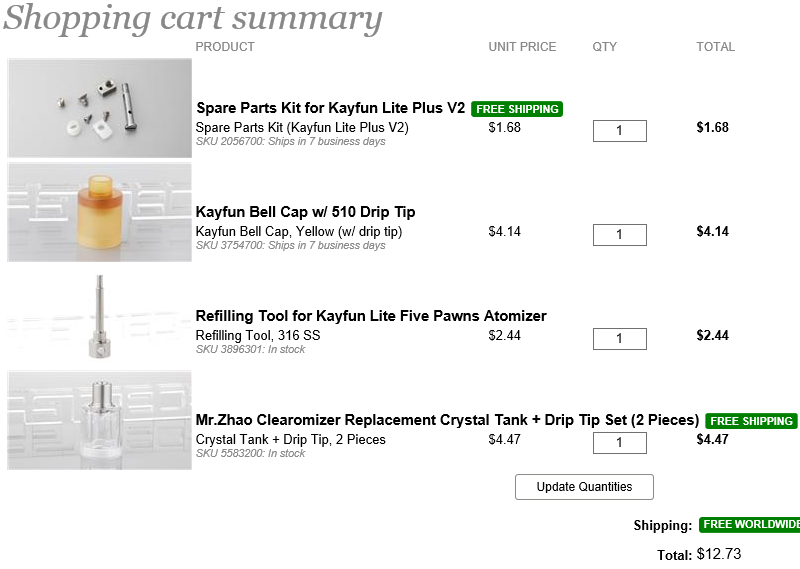Click the UNIT PRICE column header
800x569 pixels.
point(522,47)
